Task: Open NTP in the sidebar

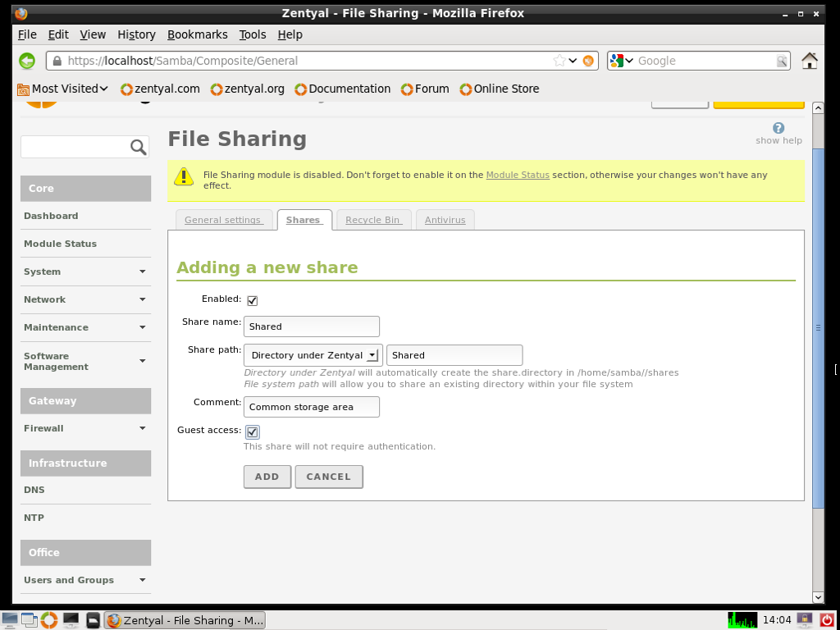Action: click(34, 518)
